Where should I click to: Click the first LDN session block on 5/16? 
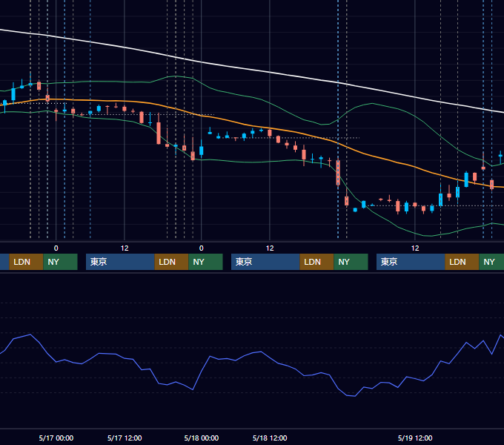(x=27, y=262)
